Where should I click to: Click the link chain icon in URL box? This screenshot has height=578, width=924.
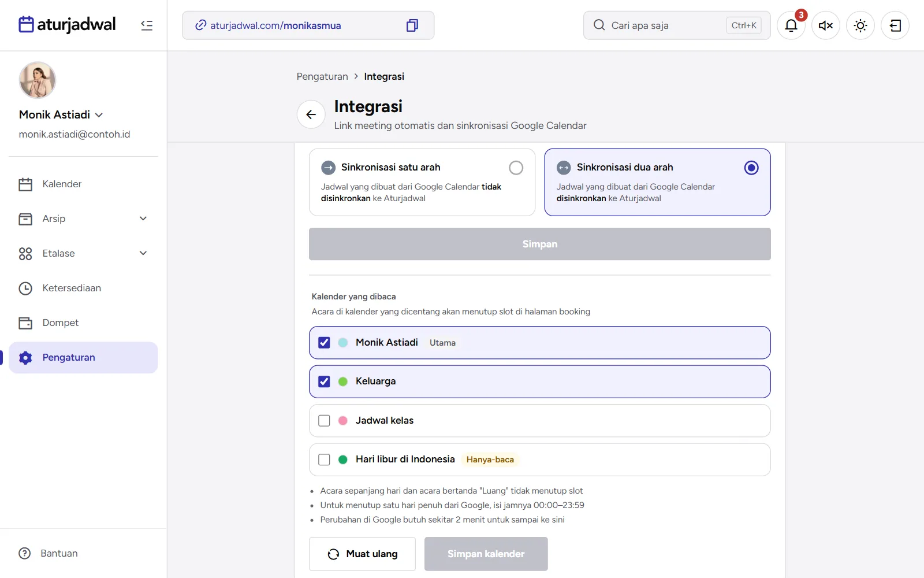click(200, 25)
